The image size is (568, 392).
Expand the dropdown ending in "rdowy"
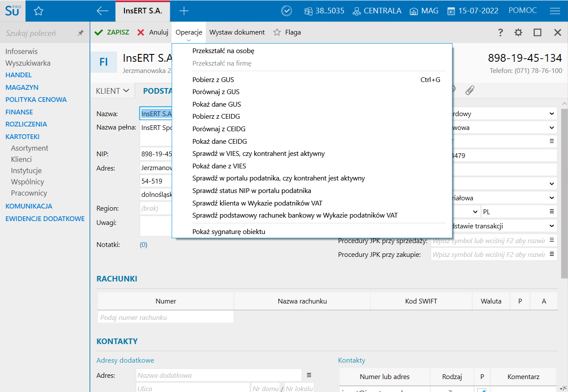pos(552,114)
